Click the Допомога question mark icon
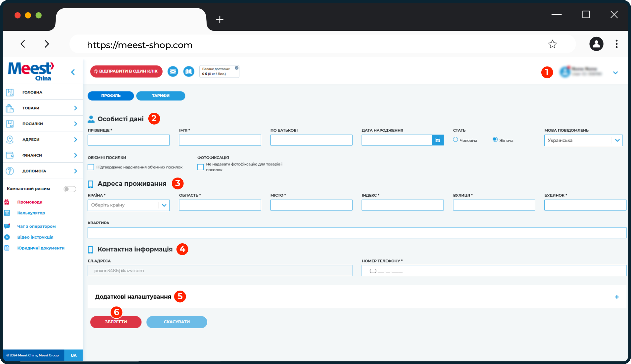Screen dimensions: 631x364 tap(10, 171)
